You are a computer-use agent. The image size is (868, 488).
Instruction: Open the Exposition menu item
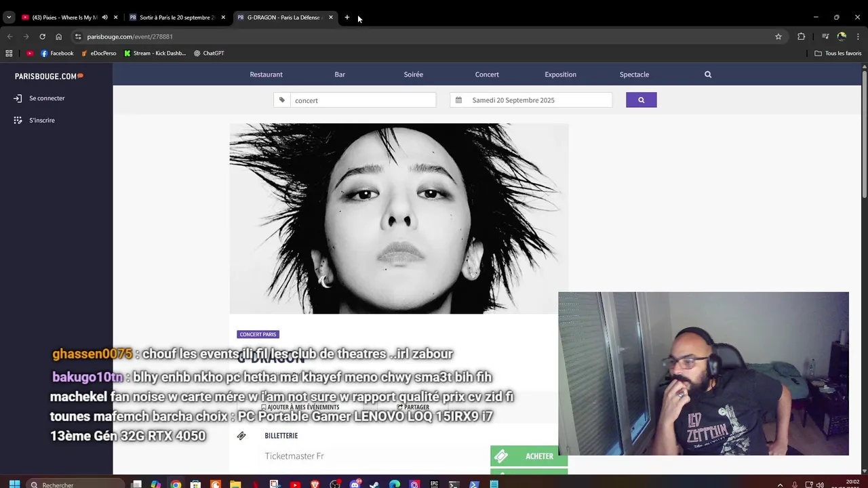pyautogui.click(x=560, y=75)
